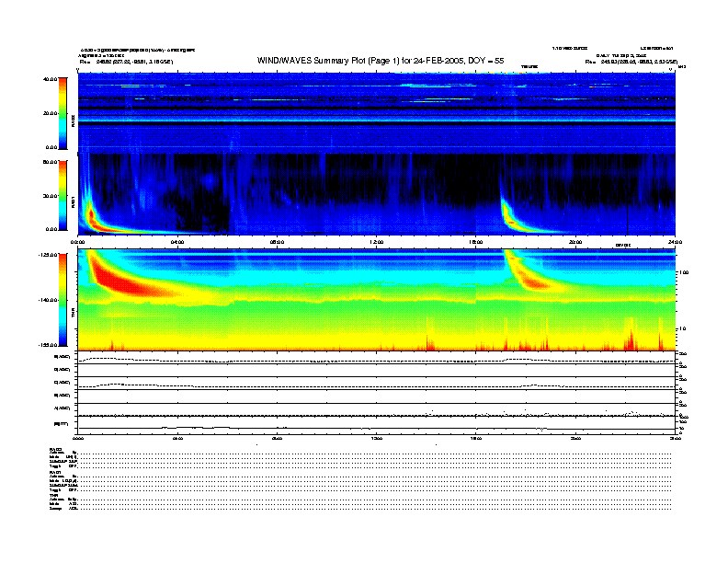The width and height of the screenshot is (728, 563).
Task: Click the TNR vertical axis label
Action: coord(73,314)
